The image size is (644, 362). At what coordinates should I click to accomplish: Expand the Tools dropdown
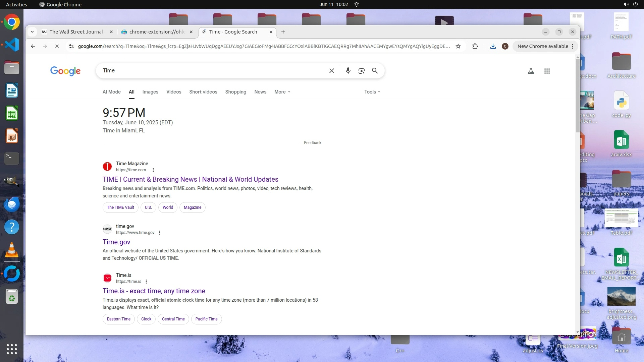click(372, 92)
